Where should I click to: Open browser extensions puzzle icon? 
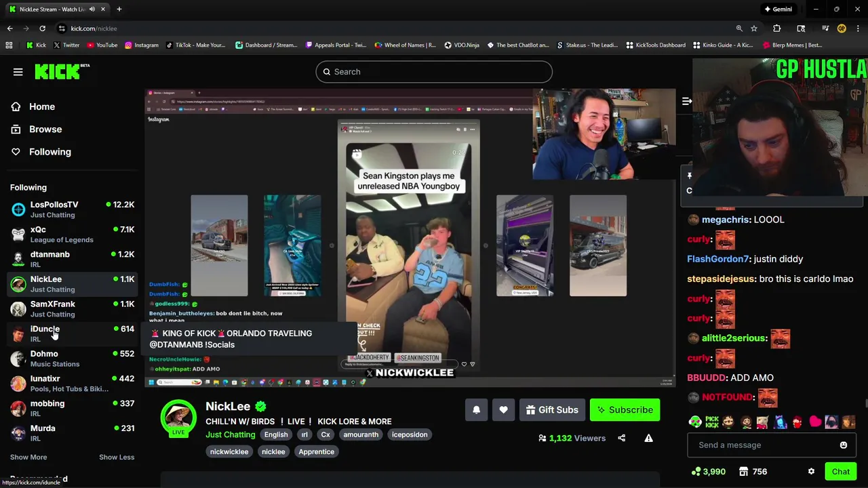tap(776, 28)
